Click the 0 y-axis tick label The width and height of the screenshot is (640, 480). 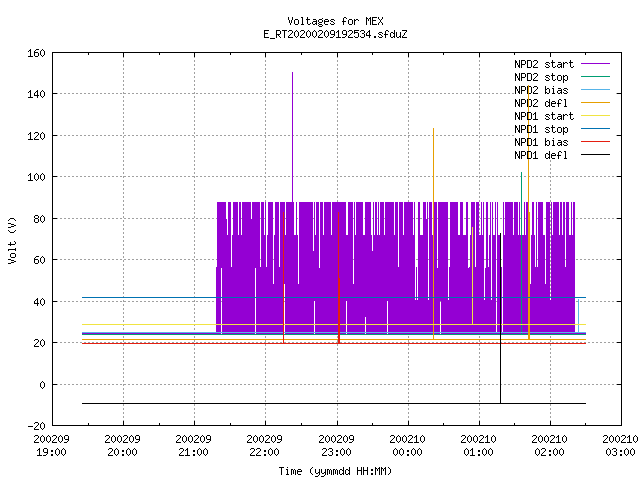point(42,385)
